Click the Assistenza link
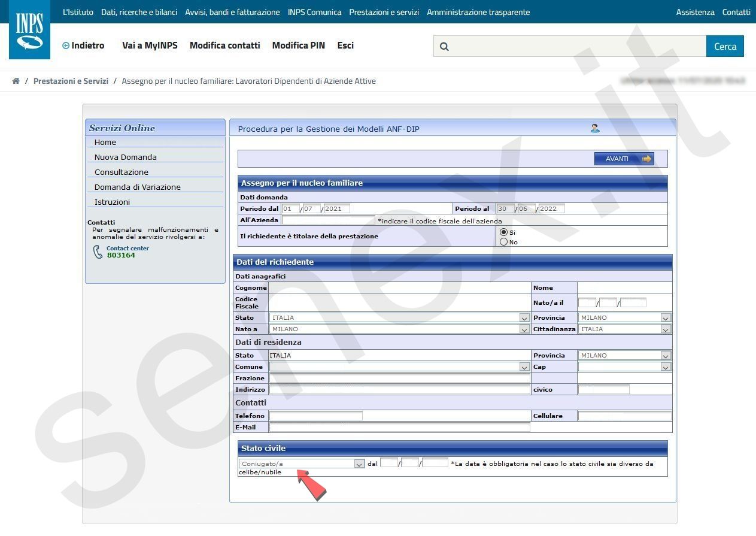This screenshot has height=536, width=756. [695, 12]
